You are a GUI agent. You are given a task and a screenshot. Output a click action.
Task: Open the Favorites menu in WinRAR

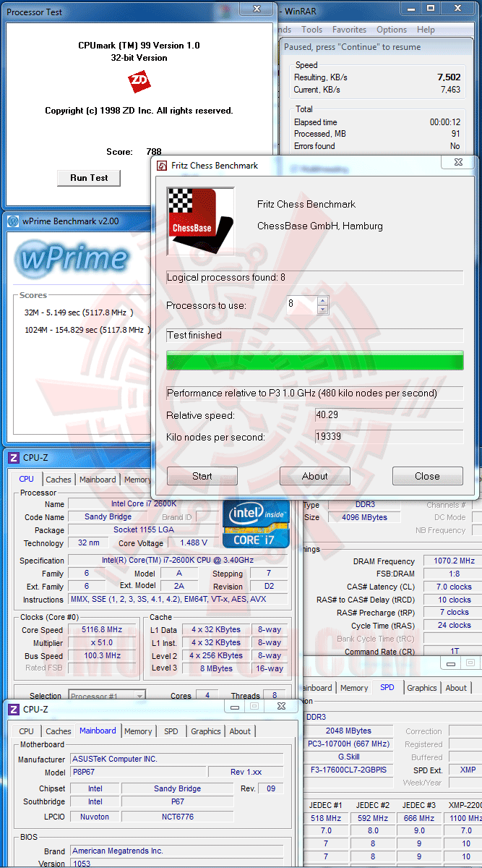[x=349, y=30]
